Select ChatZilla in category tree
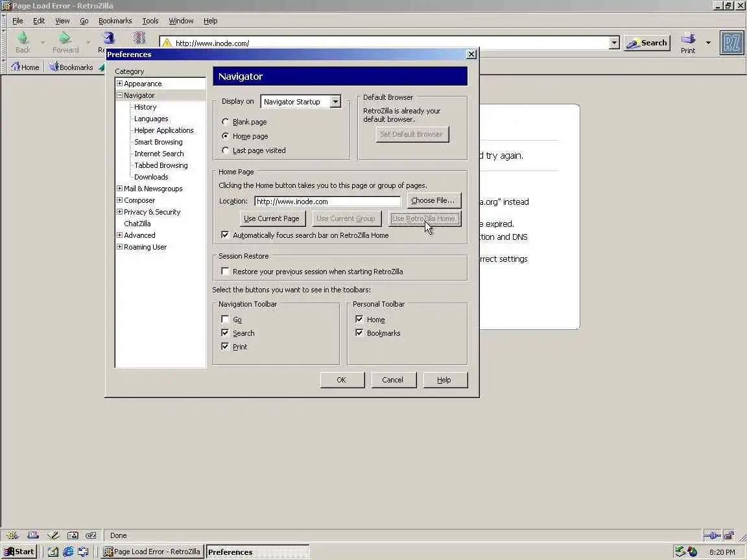The height and width of the screenshot is (560, 747). coord(137,224)
